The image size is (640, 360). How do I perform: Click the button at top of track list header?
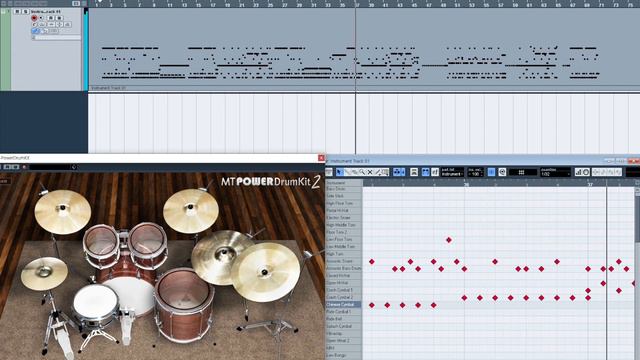coord(76,3)
